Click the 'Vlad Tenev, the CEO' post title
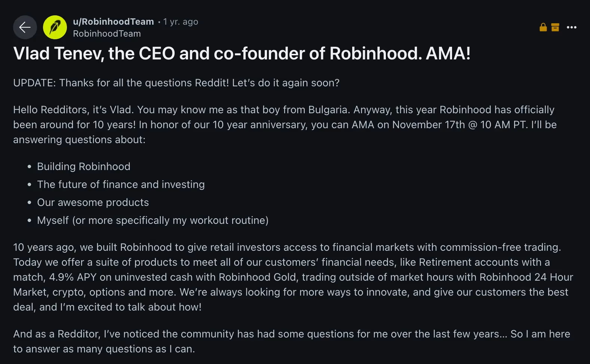This screenshot has height=364, width=590. click(242, 53)
